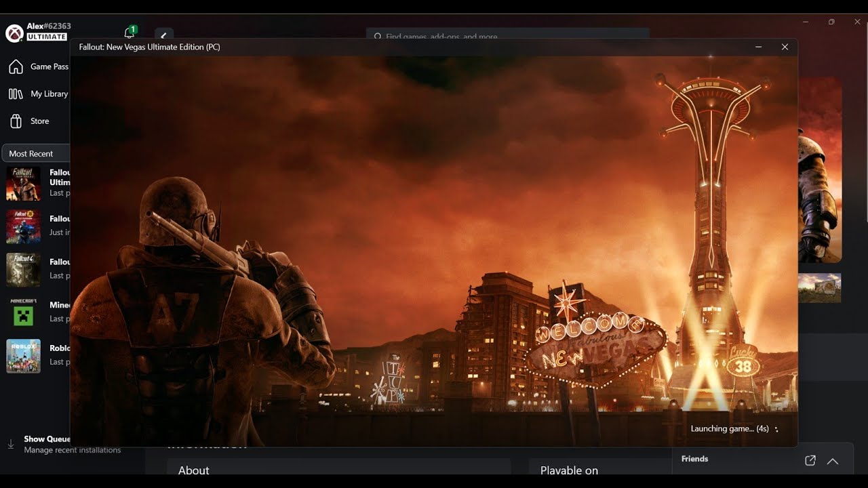Open the Xbox profile avatar icon
The width and height of the screenshot is (868, 488).
click(14, 32)
